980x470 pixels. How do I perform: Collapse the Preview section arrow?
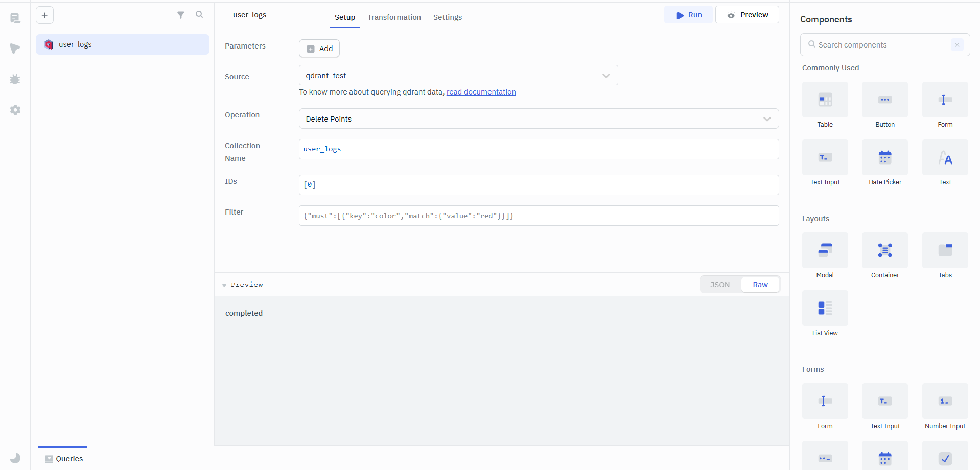point(224,285)
